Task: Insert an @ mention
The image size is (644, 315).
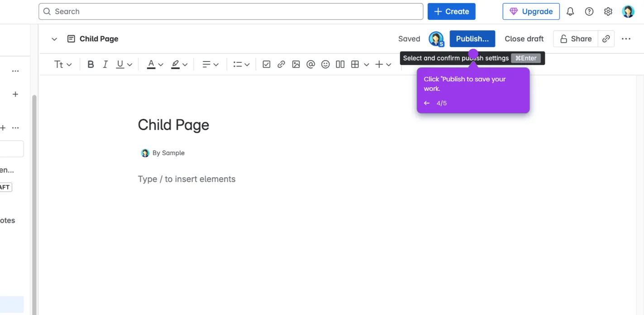Action: click(310, 65)
